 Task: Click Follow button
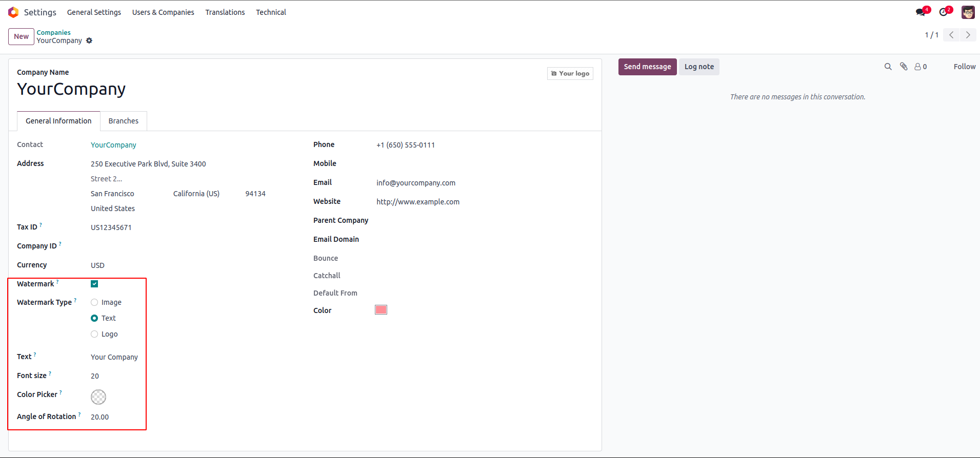964,67
